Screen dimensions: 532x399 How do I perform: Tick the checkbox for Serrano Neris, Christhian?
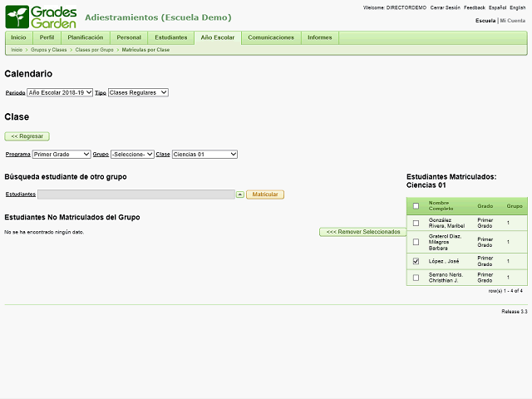point(416,278)
